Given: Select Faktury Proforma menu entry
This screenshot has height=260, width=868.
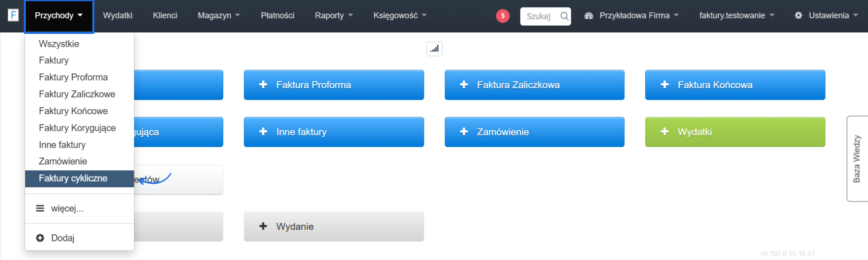Looking at the screenshot, I should point(80,77).
